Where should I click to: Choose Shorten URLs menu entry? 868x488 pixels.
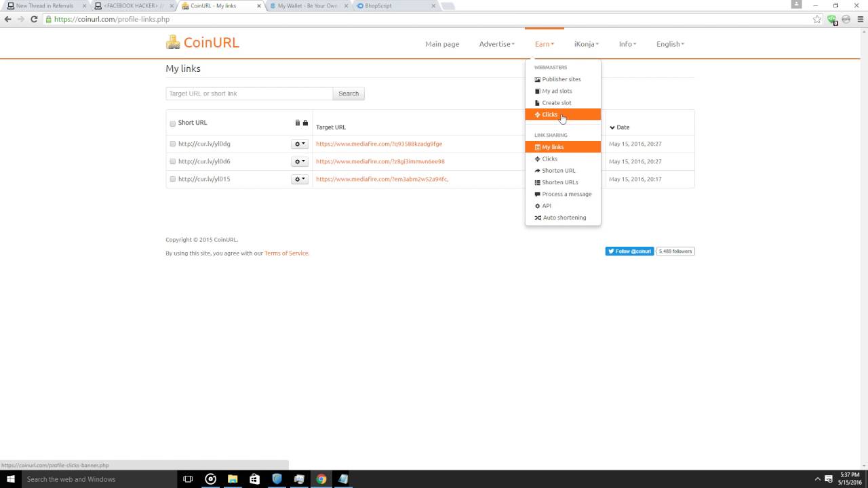[x=563, y=182]
